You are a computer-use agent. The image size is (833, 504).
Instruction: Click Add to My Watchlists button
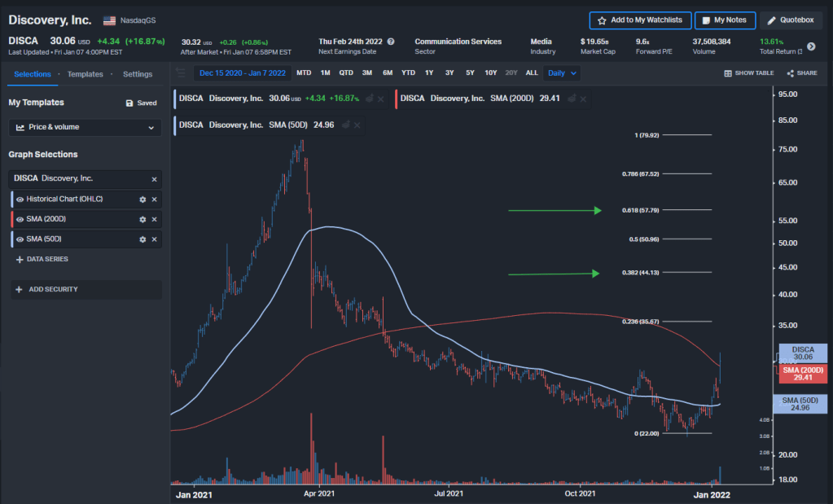(640, 20)
